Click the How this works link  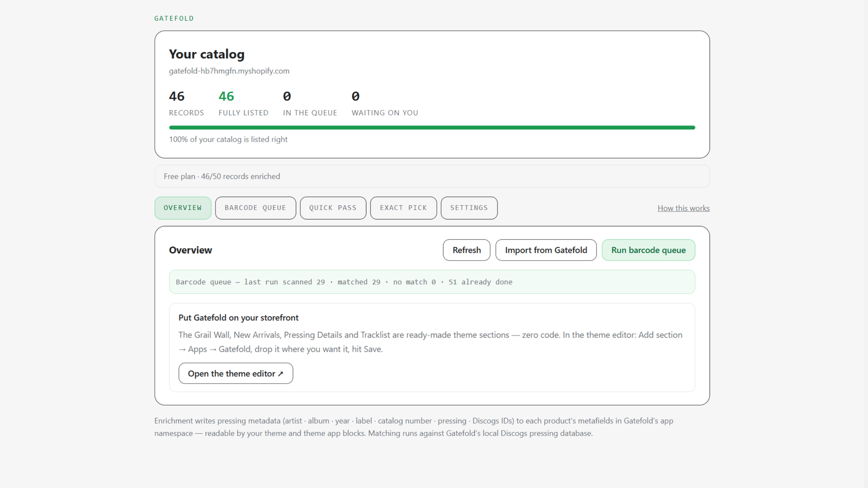(684, 208)
